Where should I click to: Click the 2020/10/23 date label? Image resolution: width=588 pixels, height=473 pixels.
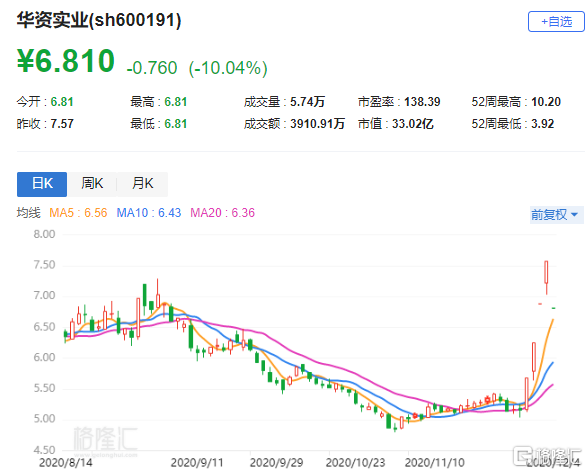point(356,463)
